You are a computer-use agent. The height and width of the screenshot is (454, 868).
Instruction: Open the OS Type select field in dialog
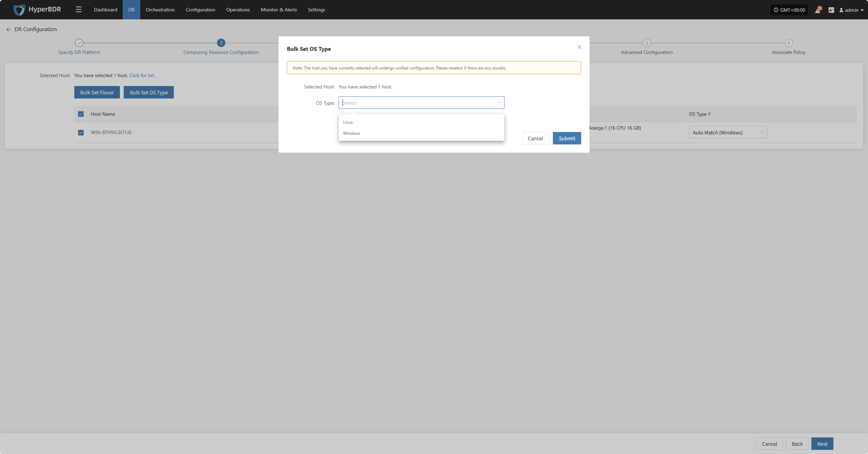[421, 103]
